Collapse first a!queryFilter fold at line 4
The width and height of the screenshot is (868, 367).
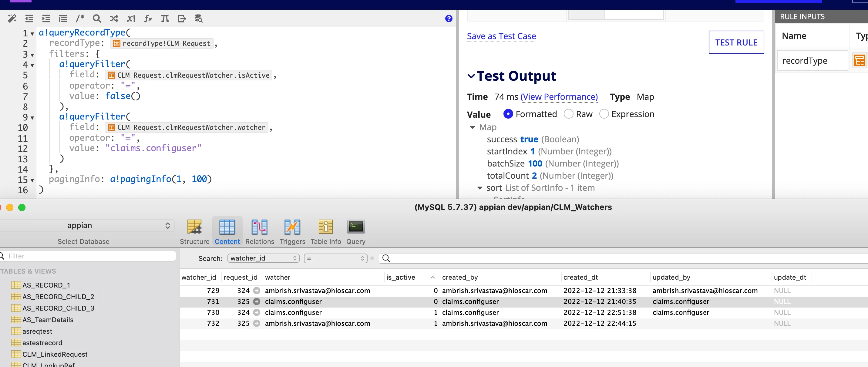point(32,65)
